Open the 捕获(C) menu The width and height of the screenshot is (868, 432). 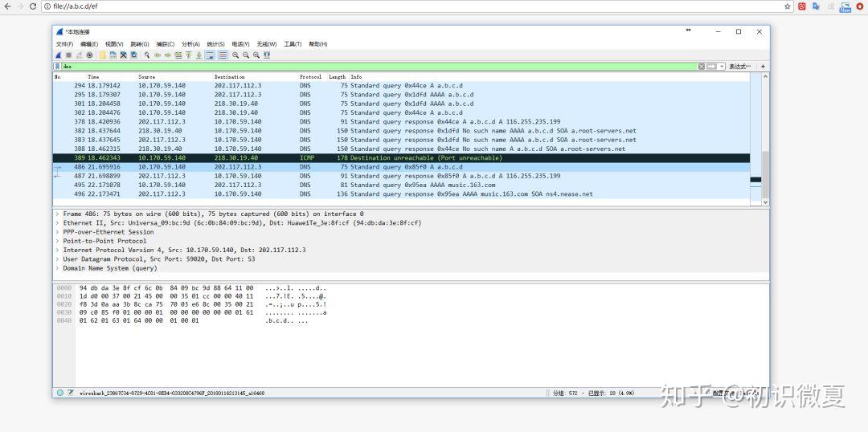pos(165,44)
